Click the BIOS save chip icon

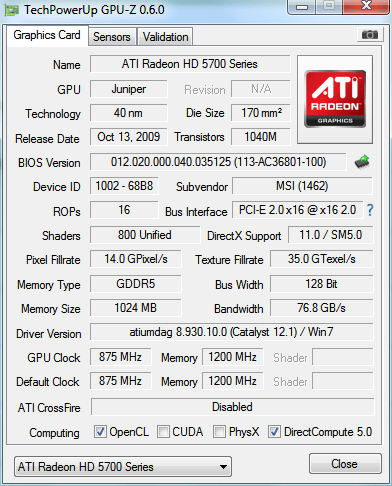tap(362, 162)
